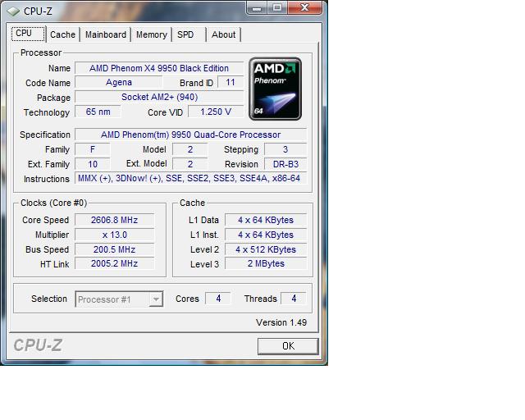Click the core speed value '2606.8 MHz'
525x420 pixels.
coord(115,220)
